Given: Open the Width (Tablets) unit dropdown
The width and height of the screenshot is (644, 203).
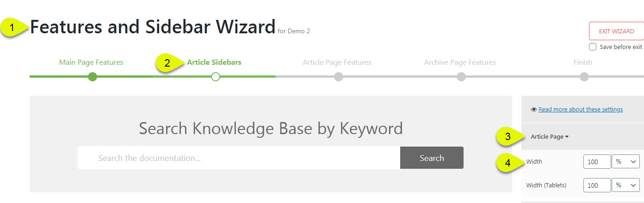Looking at the screenshot, I should (x=625, y=185).
